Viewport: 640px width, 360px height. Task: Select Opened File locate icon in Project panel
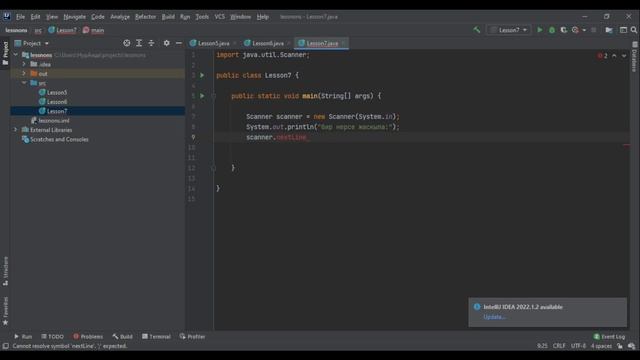tap(127, 43)
